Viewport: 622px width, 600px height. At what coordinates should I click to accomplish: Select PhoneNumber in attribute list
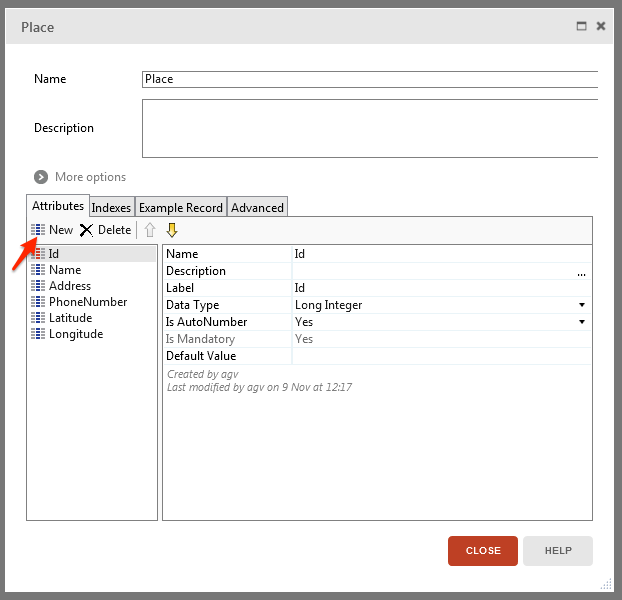point(88,302)
